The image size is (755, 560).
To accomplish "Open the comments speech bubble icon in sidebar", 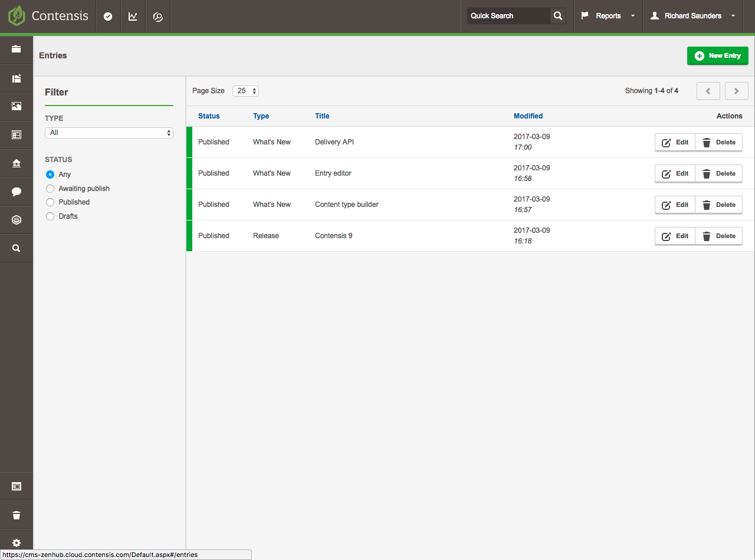I will click(x=17, y=192).
